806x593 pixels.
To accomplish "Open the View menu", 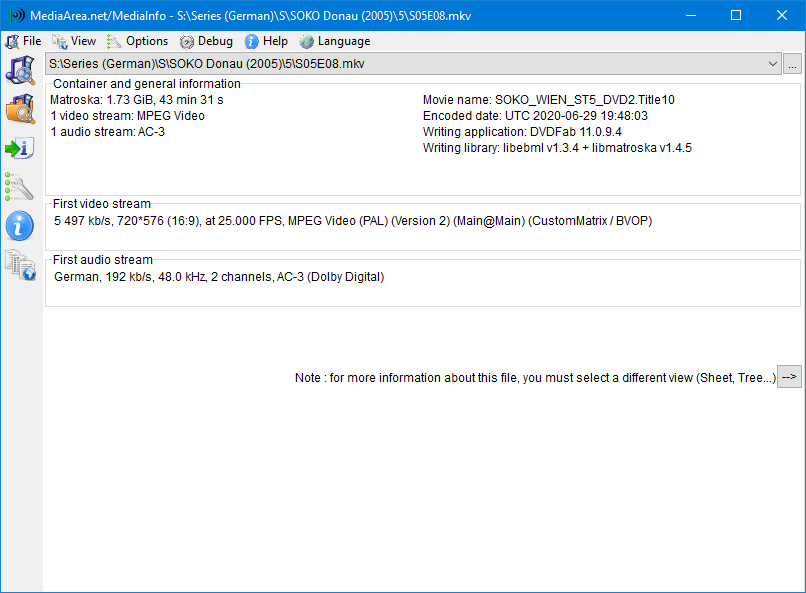I will coord(74,41).
